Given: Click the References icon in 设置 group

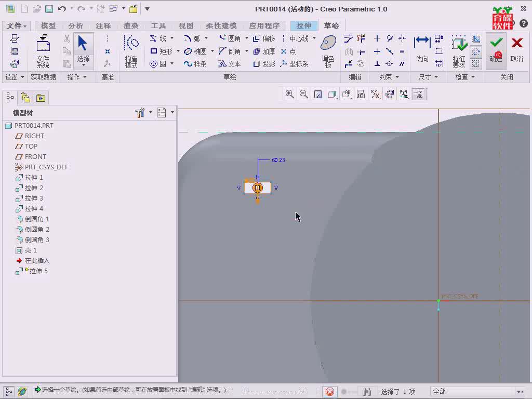Looking at the screenshot, I should 15,51.
